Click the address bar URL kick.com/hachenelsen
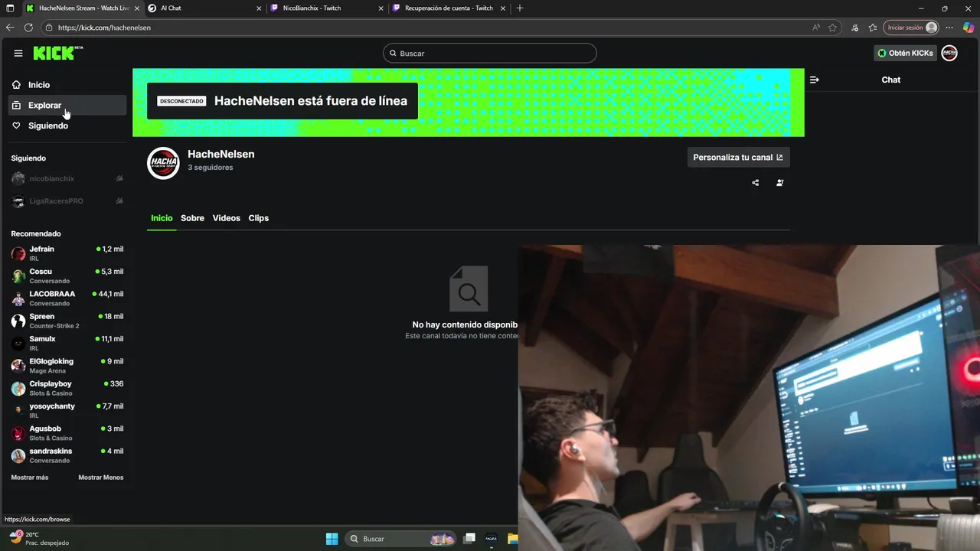980x551 pixels. pos(104,28)
